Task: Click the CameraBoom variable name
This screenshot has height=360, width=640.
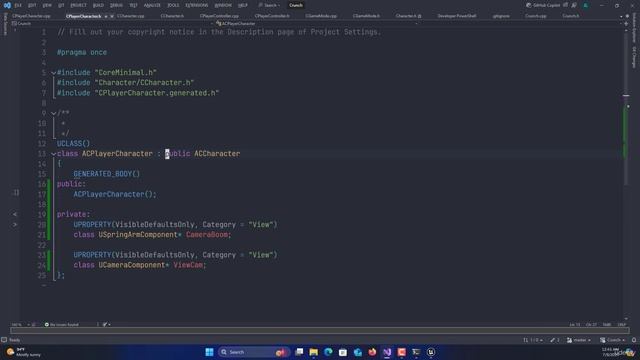Action: coord(207,235)
